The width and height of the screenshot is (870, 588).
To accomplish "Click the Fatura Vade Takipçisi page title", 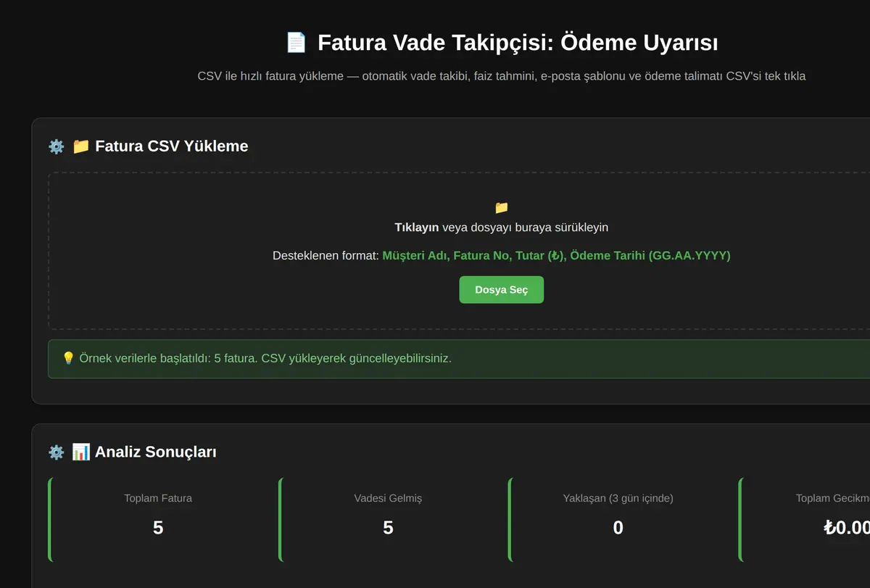I will pos(518,43).
